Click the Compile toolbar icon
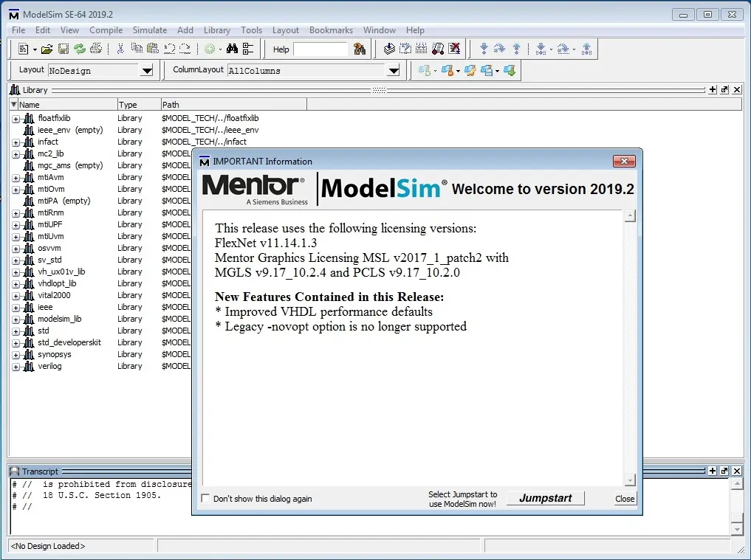Viewport: 751px width, 560px height. click(x=389, y=49)
